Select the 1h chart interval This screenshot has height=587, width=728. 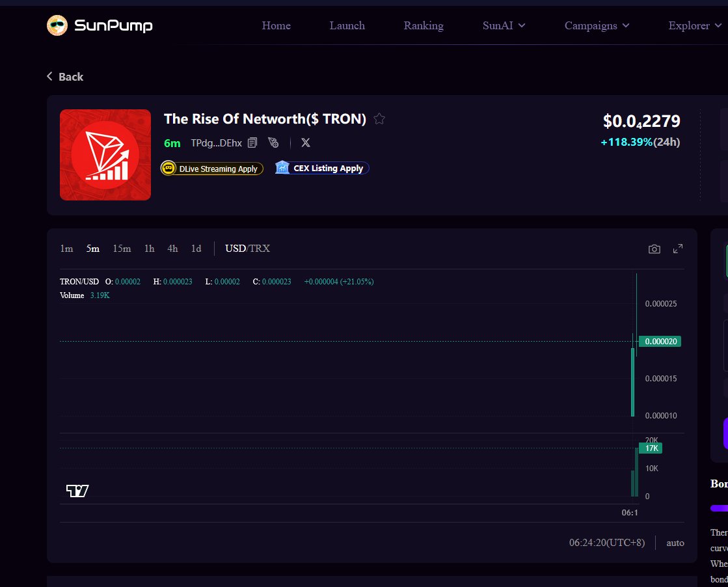click(x=149, y=249)
